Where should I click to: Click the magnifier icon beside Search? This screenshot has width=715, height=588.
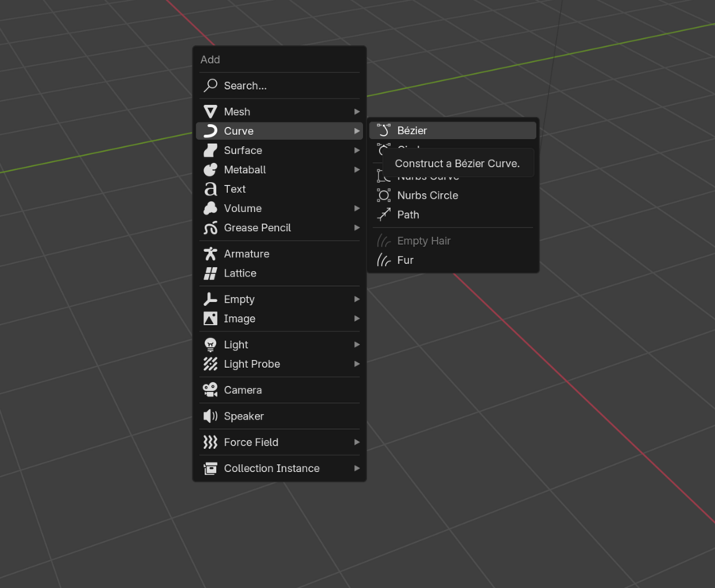pyautogui.click(x=211, y=85)
